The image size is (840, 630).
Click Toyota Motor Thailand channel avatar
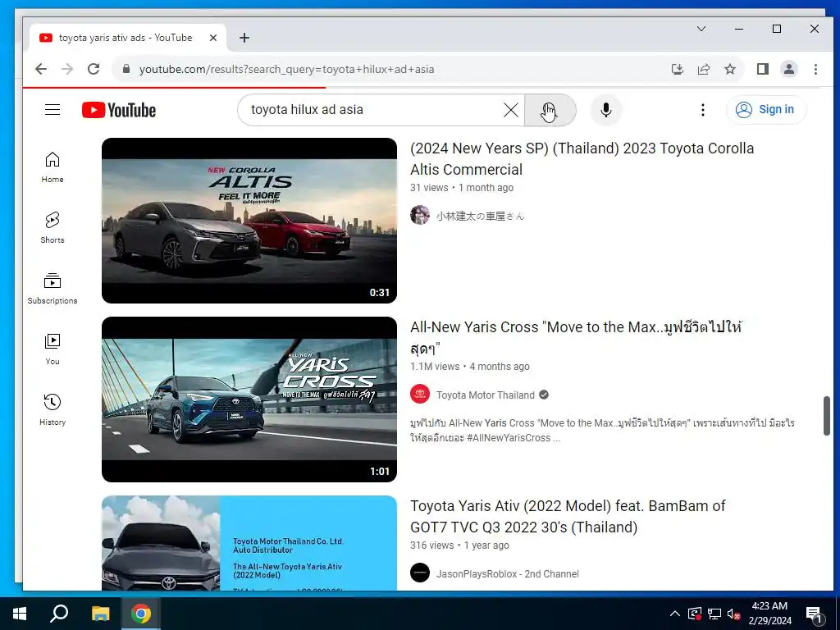click(420, 395)
